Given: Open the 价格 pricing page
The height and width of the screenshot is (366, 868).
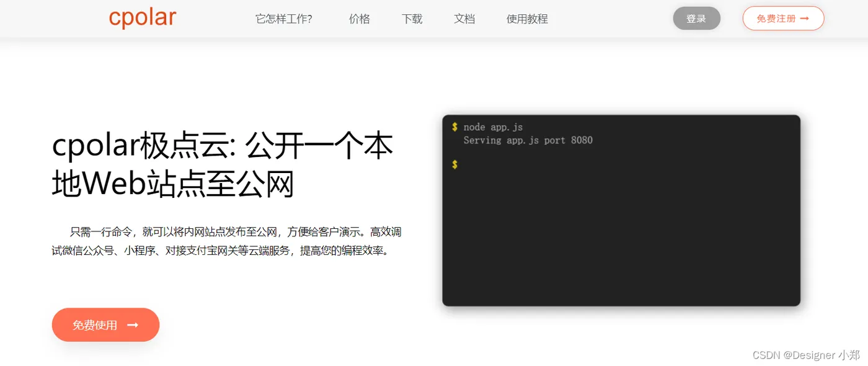Looking at the screenshot, I should coord(360,19).
